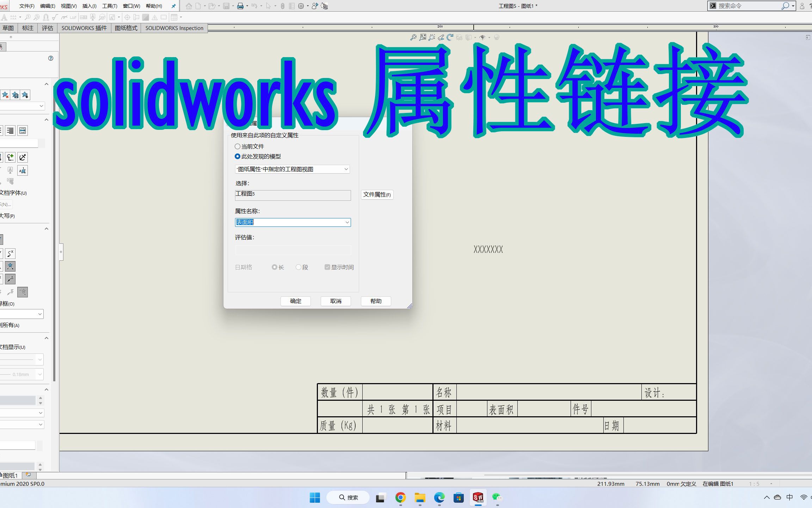The height and width of the screenshot is (508, 812).
Task: Click the Save style star icon
Action: [15, 95]
